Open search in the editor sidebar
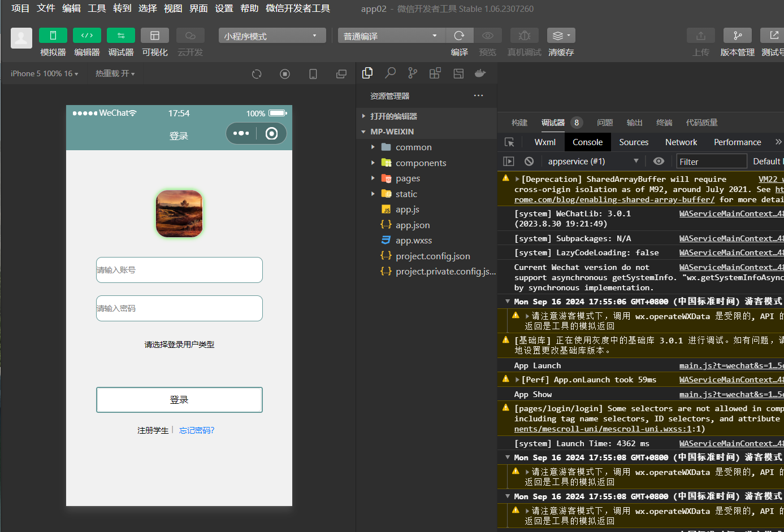The height and width of the screenshot is (532, 784). point(390,73)
